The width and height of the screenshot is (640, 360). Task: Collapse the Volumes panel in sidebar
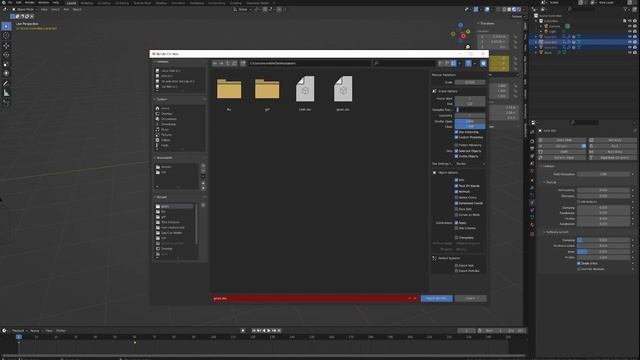pos(161,62)
